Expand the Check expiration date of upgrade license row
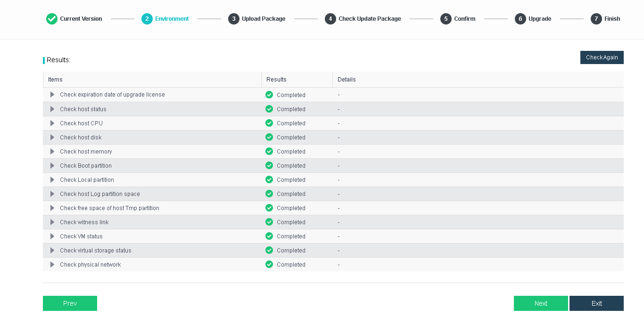 [x=52, y=95]
